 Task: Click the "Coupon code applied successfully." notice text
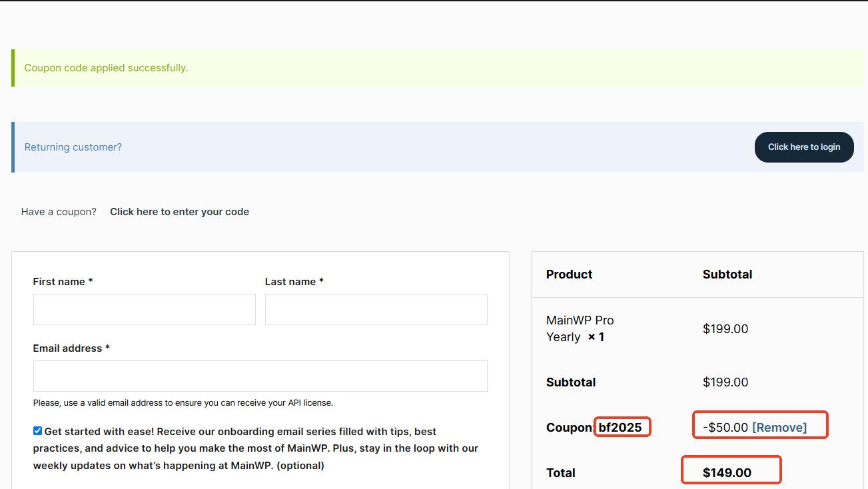(107, 68)
